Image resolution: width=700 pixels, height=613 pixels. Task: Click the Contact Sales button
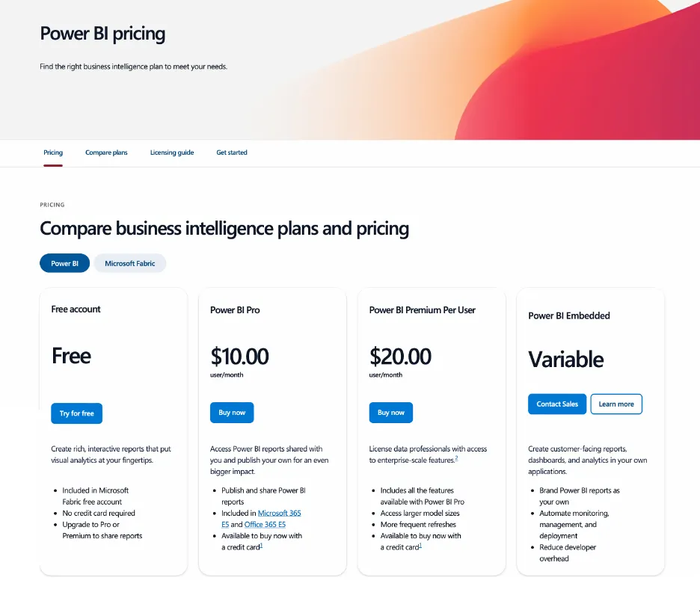tap(557, 404)
